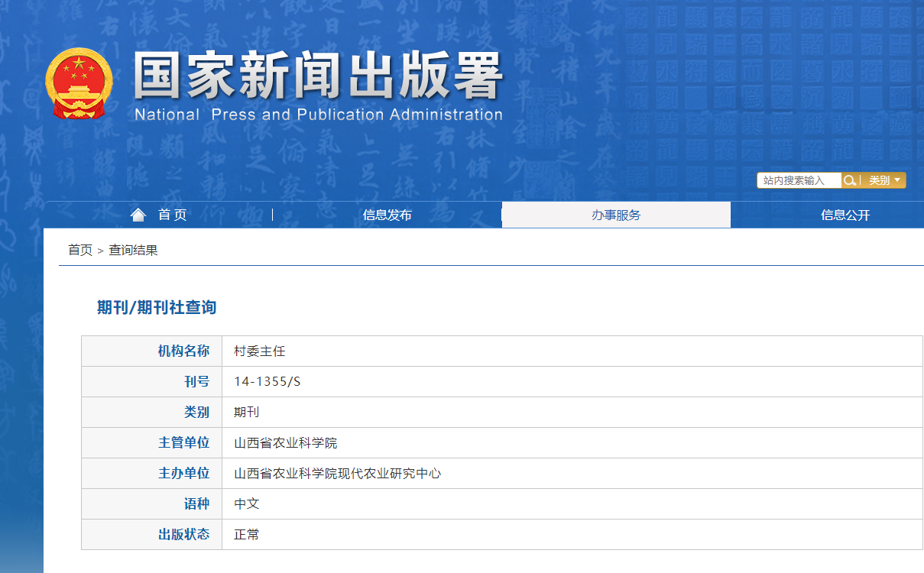This screenshot has height=573, width=924.
Task: Click the 国家新闻出版署 site title
Action: pyautogui.click(x=318, y=76)
